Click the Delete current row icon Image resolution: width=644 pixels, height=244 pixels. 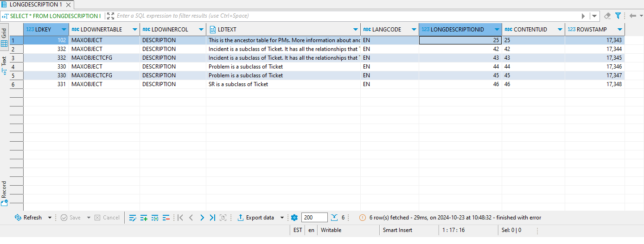coord(166,218)
